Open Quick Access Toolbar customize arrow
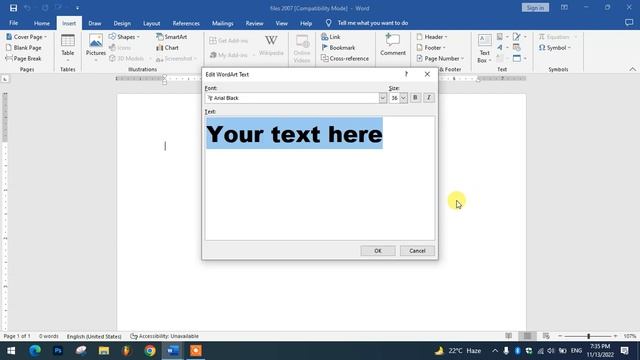 click(77, 8)
